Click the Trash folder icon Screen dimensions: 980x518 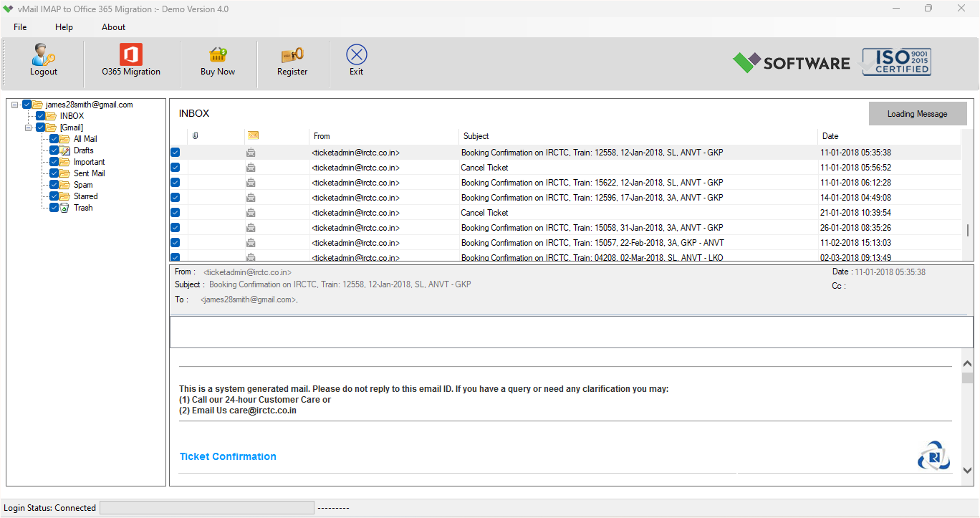64,208
